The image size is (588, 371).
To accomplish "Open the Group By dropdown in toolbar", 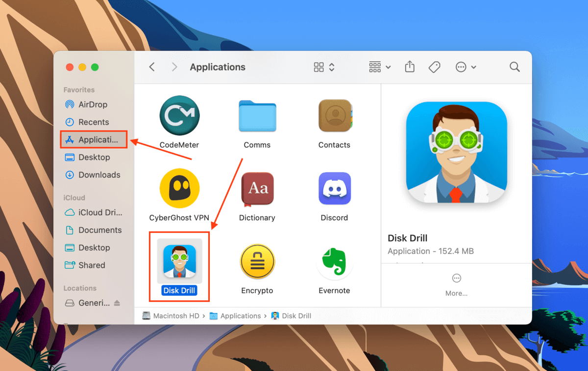I will coord(380,67).
